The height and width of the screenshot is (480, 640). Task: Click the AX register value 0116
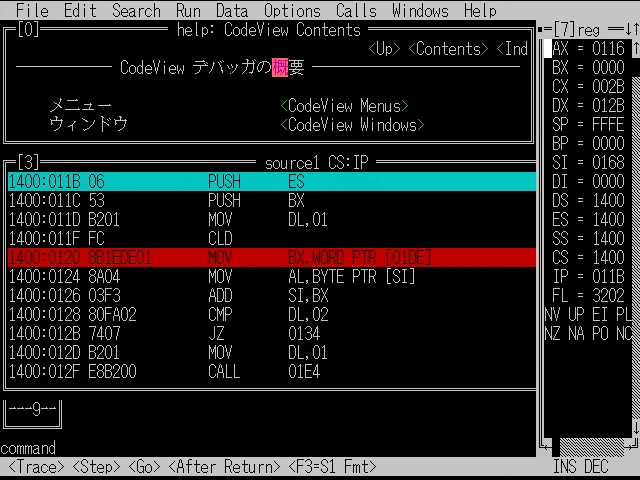coord(608,49)
